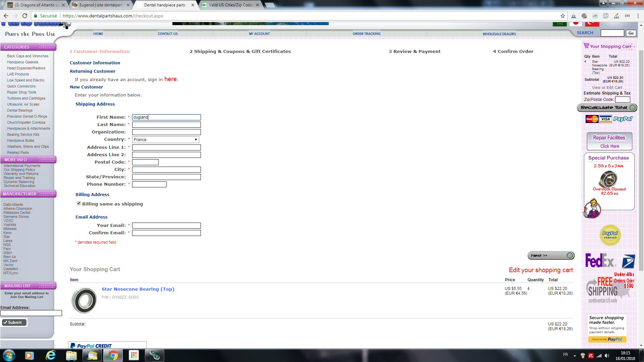Click the Star Nosecone Bearing product thumbnail
Viewport: 644px width, 362px height.
coord(84,300)
